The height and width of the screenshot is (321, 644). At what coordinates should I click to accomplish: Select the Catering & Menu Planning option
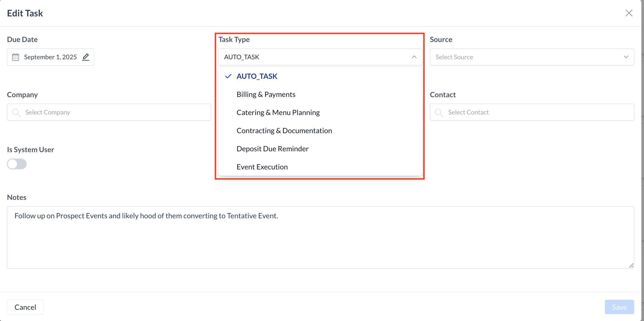(278, 112)
